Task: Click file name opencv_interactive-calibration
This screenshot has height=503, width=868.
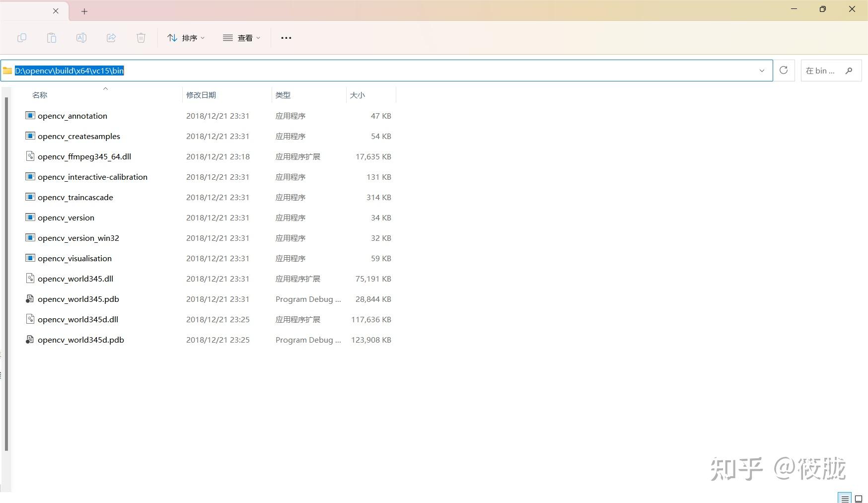Action: [92, 177]
